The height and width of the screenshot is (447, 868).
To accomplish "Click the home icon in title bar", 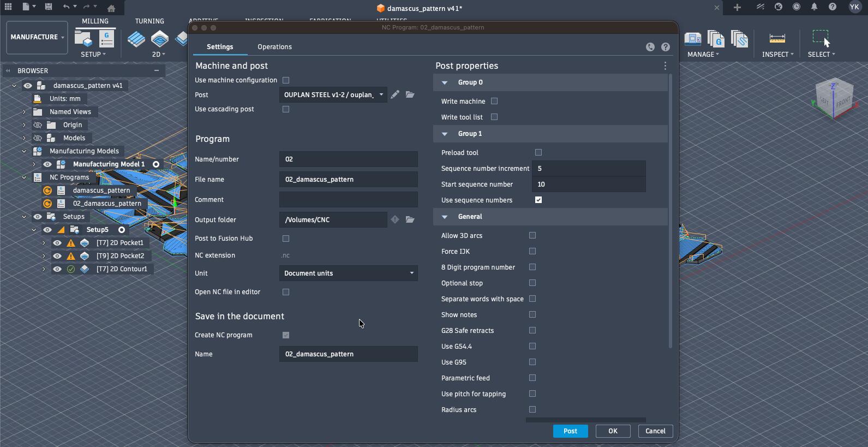I will 111,8.
